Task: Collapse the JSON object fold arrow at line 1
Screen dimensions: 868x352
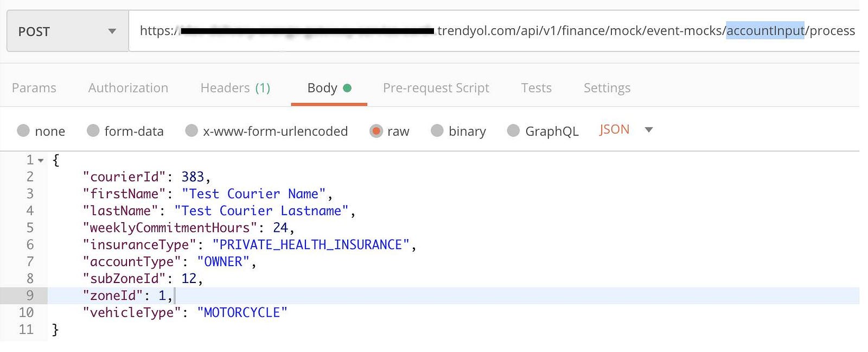Action: click(x=41, y=161)
